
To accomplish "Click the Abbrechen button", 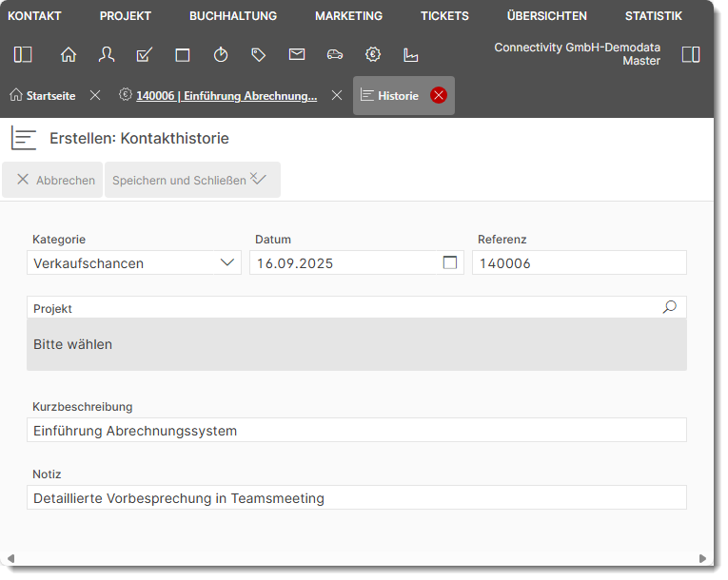I will [55, 180].
